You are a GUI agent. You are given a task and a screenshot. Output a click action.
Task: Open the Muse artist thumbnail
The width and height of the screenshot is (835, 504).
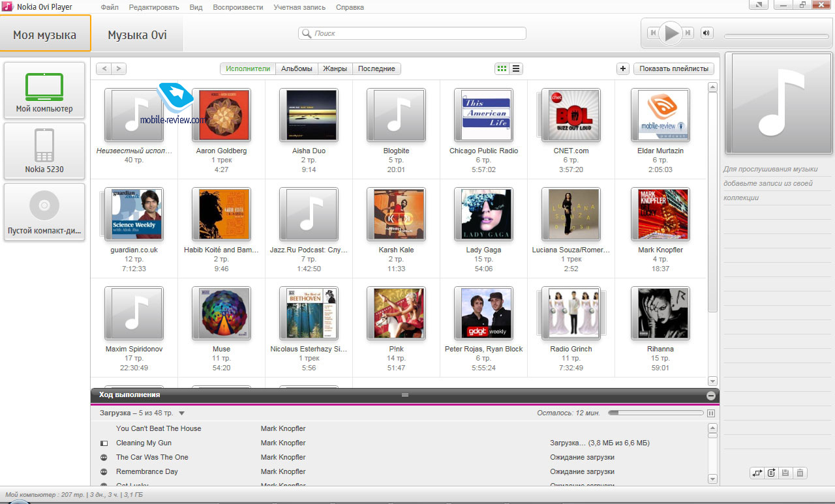(222, 314)
